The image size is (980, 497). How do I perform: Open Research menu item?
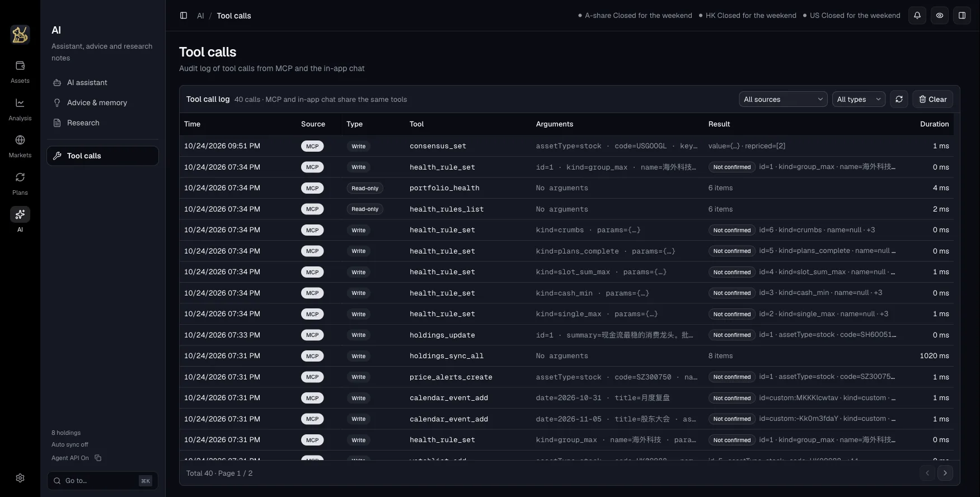point(102,123)
